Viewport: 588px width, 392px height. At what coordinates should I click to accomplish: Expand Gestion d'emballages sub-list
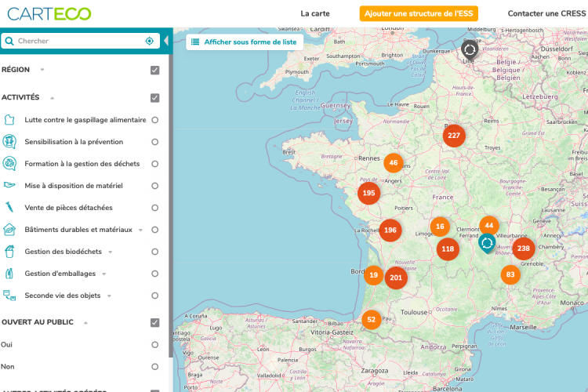click(103, 274)
